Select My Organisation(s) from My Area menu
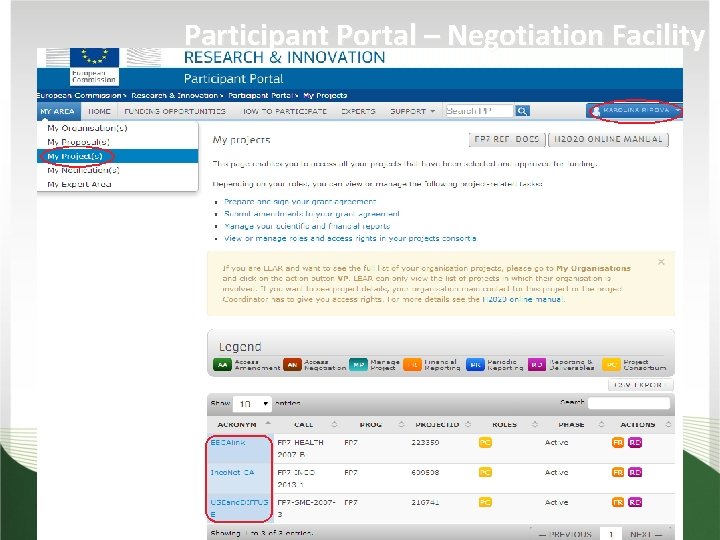The image size is (720, 540). coord(87,128)
